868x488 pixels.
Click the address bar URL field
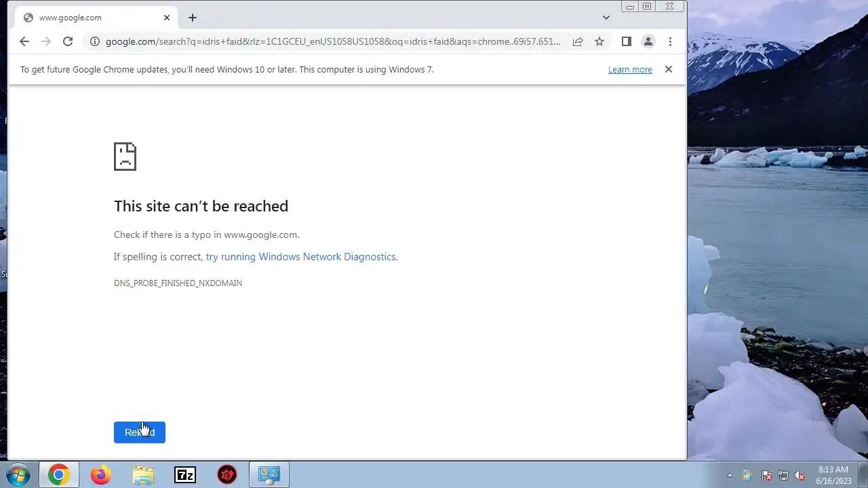point(332,41)
